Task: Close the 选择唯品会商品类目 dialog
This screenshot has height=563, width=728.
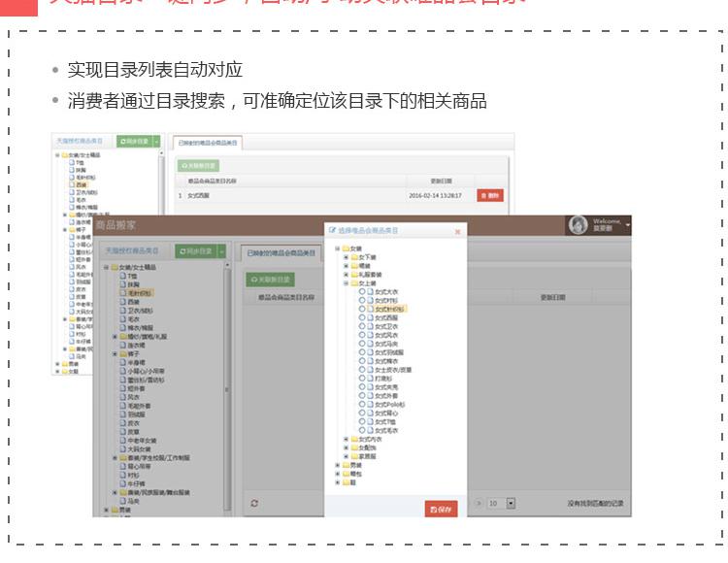Action: point(458,231)
